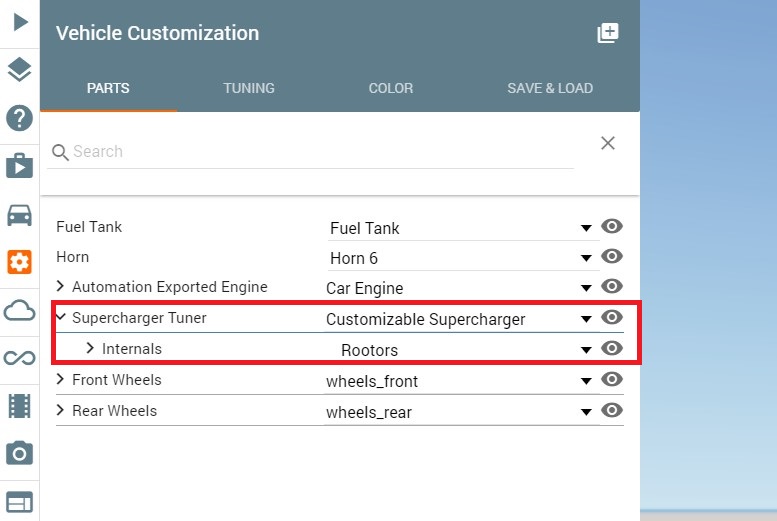The height and width of the screenshot is (521, 777).
Task: Switch to the TUNING tab
Action: tap(249, 88)
